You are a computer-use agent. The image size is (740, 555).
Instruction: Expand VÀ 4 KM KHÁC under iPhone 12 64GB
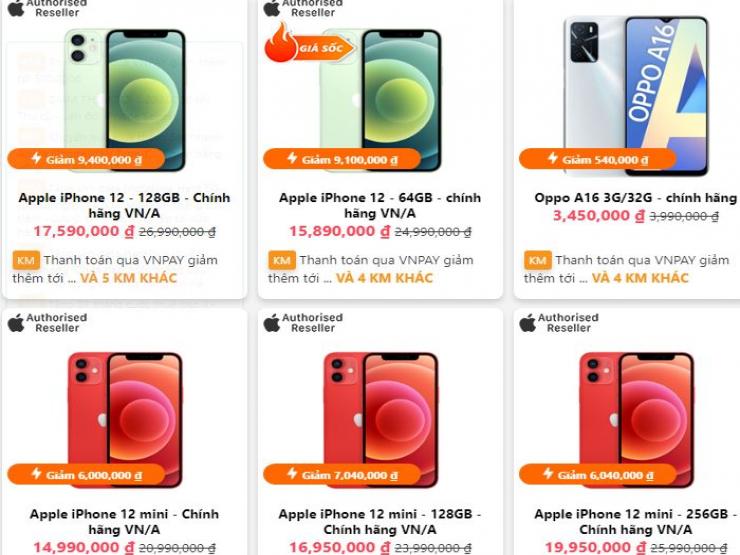coord(384,278)
